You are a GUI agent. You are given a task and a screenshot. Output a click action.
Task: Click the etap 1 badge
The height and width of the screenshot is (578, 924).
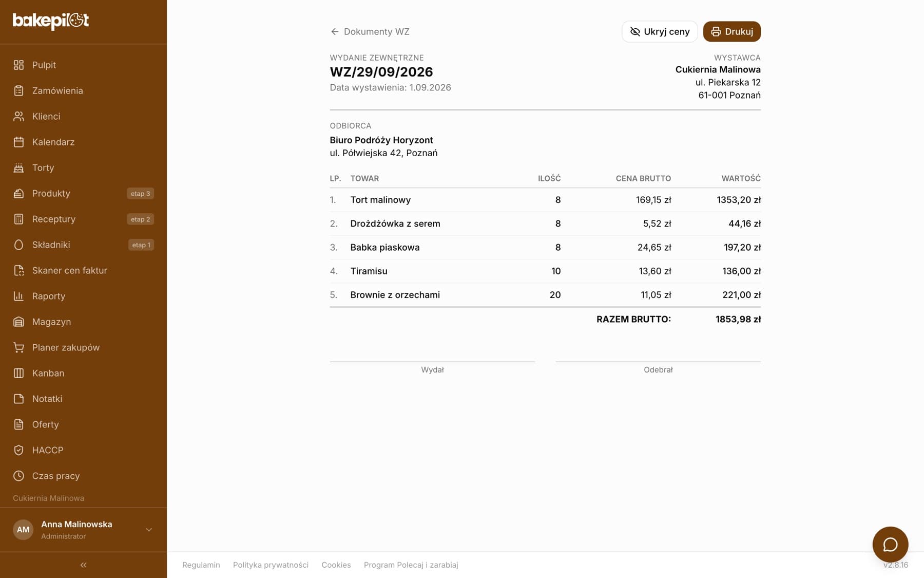tap(141, 245)
